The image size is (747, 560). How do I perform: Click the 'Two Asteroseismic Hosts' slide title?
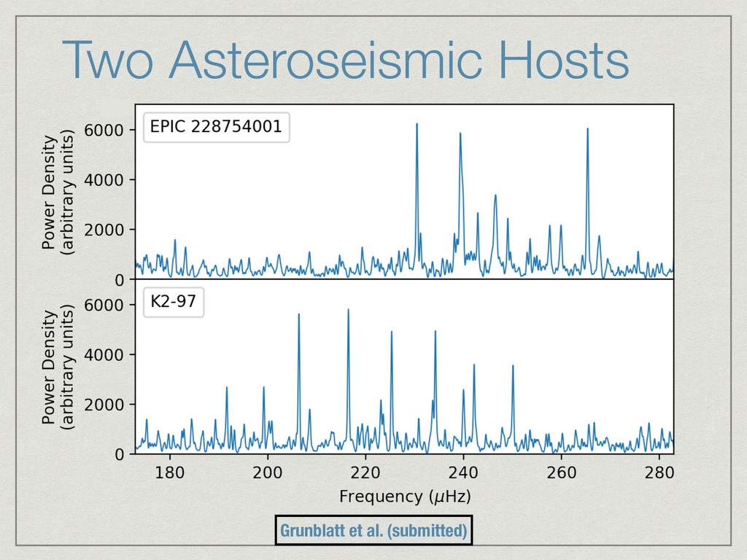pos(345,60)
